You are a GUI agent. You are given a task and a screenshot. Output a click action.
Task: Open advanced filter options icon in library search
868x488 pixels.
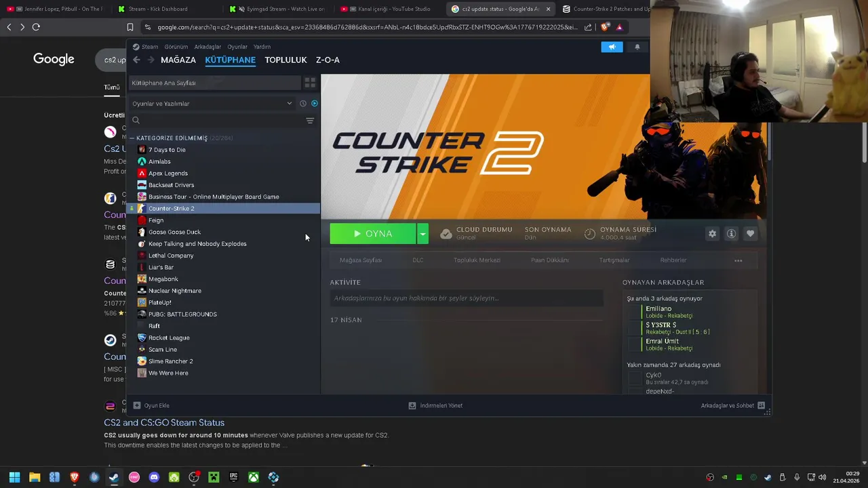coord(310,121)
